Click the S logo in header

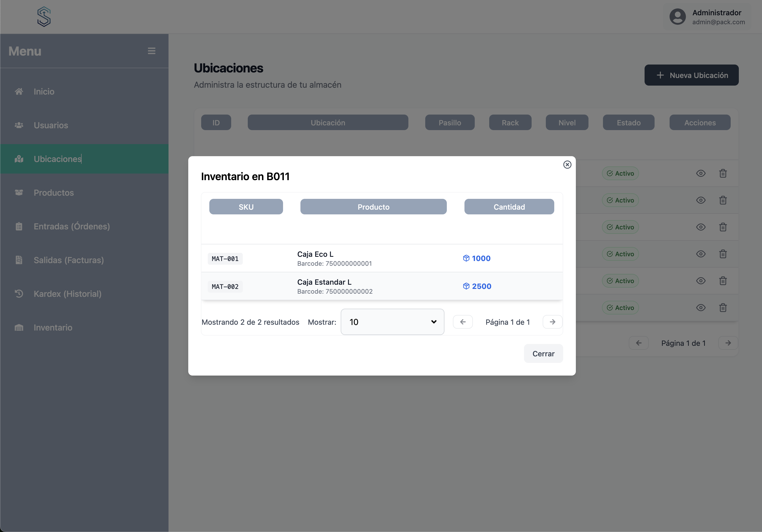point(44,17)
